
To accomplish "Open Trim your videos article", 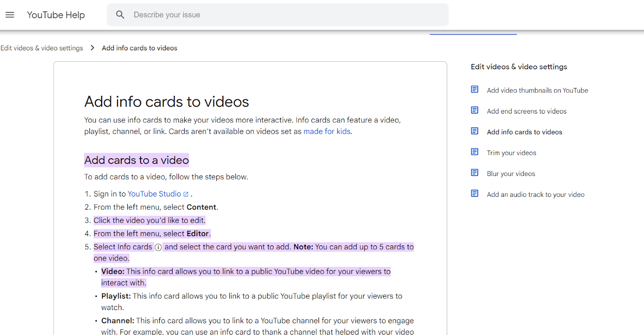I will pos(512,153).
